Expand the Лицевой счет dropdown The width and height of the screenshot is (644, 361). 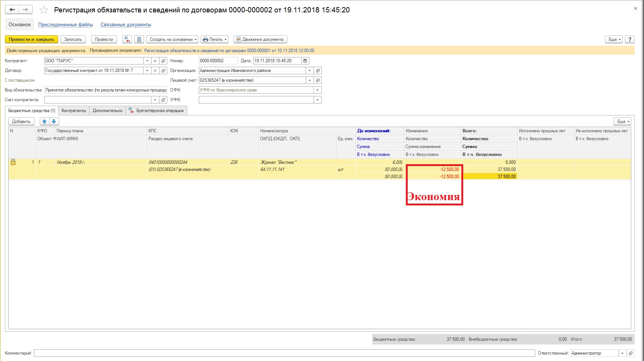(309, 80)
